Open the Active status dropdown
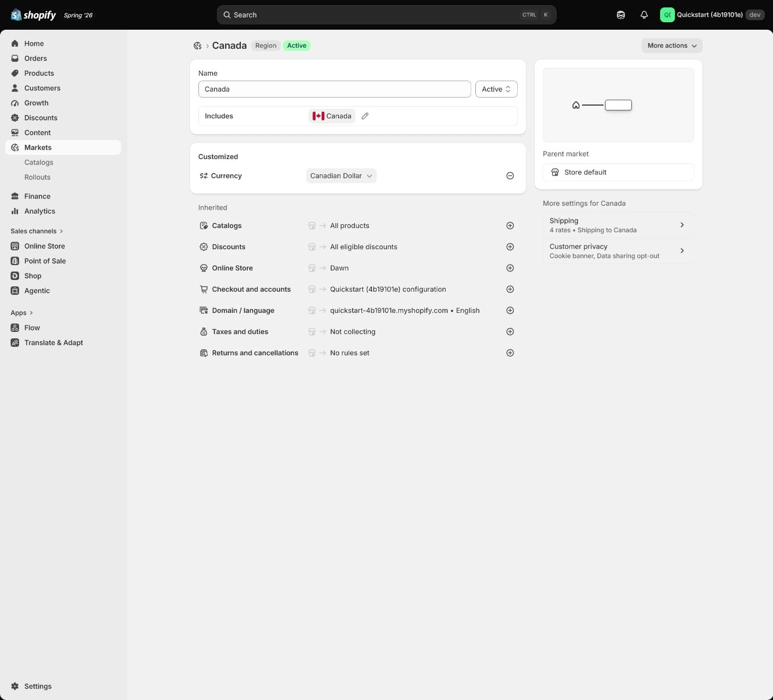Screen dimensions: 773x700 pos(496,89)
